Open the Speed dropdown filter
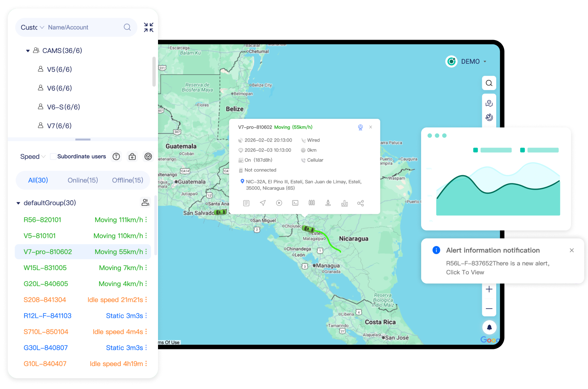This screenshot has width=588, height=389. [x=33, y=157]
